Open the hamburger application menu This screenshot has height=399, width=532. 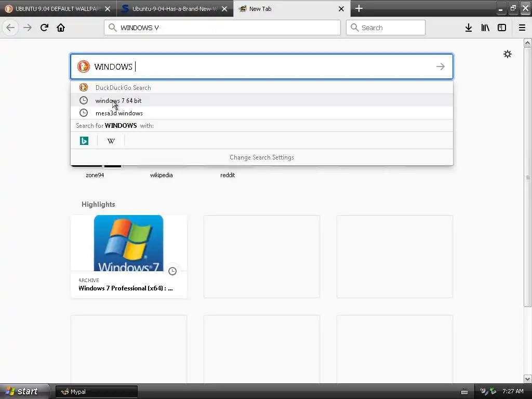coord(522,28)
